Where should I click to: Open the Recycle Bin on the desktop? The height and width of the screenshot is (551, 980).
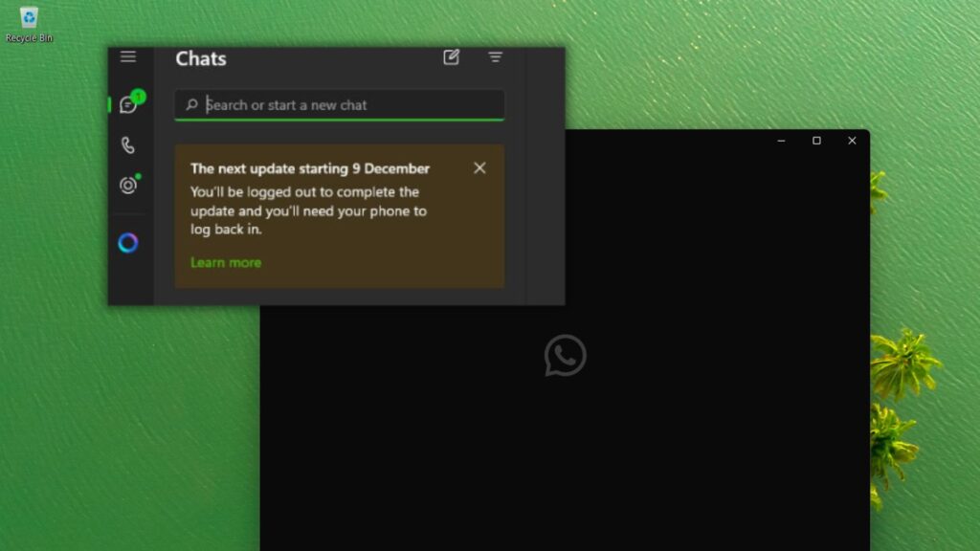click(29, 17)
